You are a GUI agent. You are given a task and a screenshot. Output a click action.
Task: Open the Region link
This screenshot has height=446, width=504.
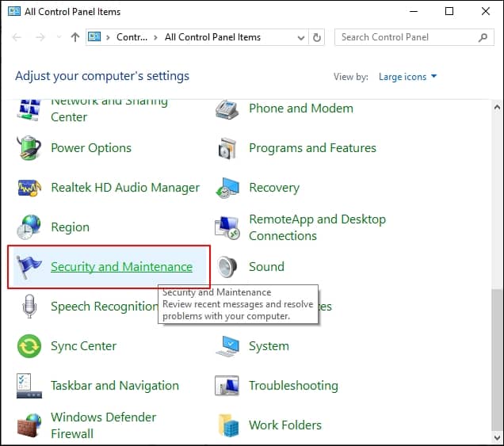point(70,227)
